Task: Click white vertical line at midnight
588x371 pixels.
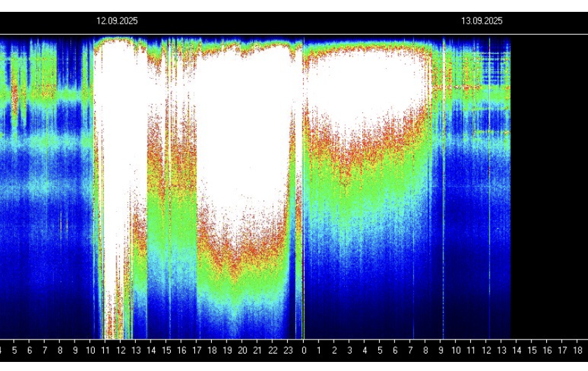Action: coord(303,188)
